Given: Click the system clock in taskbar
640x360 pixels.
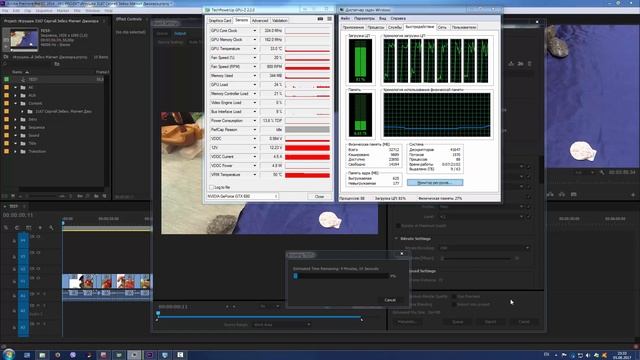Looking at the screenshot, I should click(622, 355).
